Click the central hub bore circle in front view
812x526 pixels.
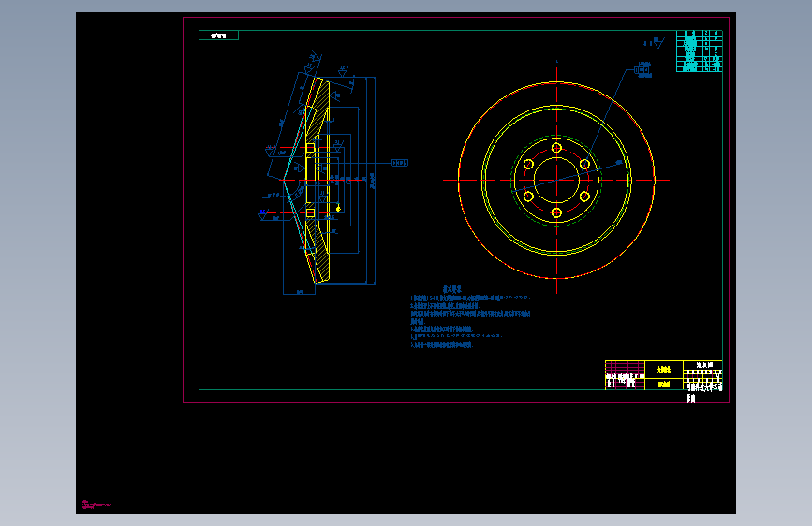556,181
